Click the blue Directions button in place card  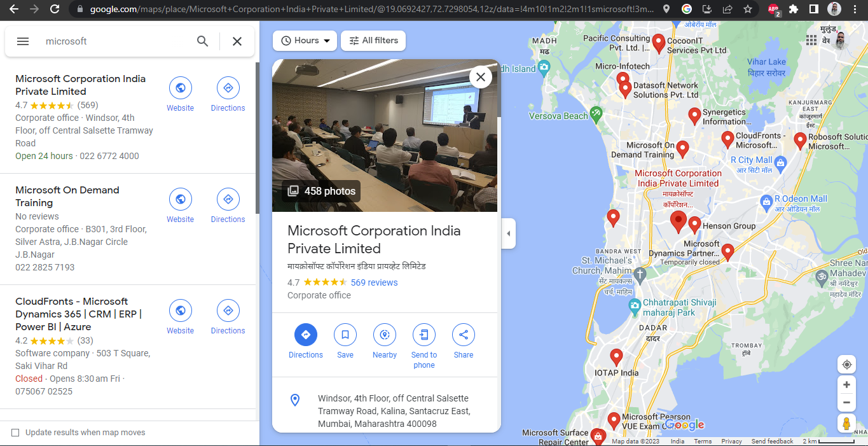(x=306, y=335)
